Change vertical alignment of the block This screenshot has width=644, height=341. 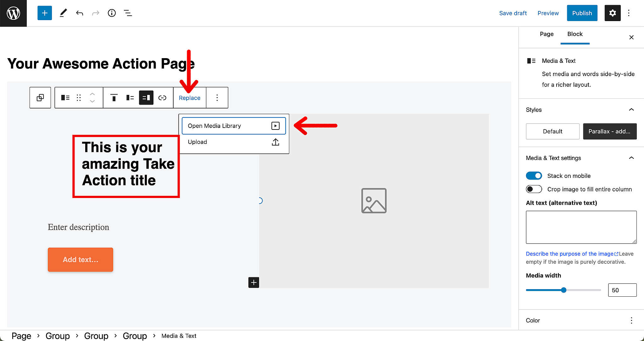click(x=114, y=97)
